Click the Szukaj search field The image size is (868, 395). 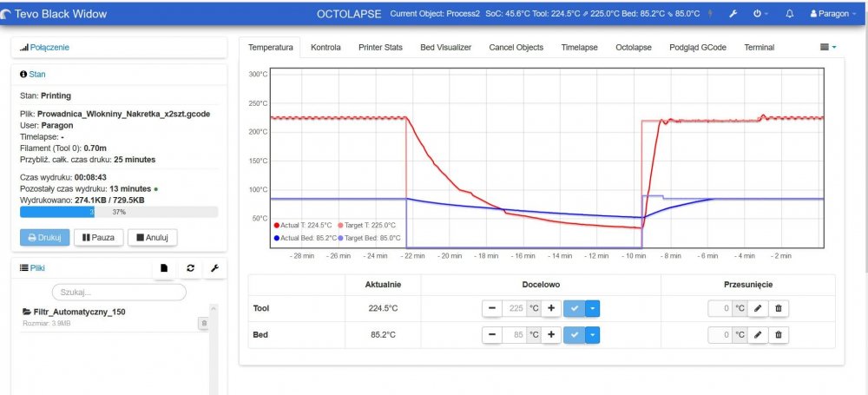119,293
